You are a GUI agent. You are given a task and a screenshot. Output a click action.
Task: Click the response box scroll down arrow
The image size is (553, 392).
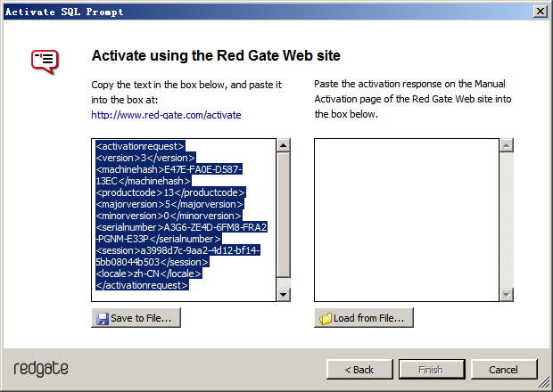point(507,294)
